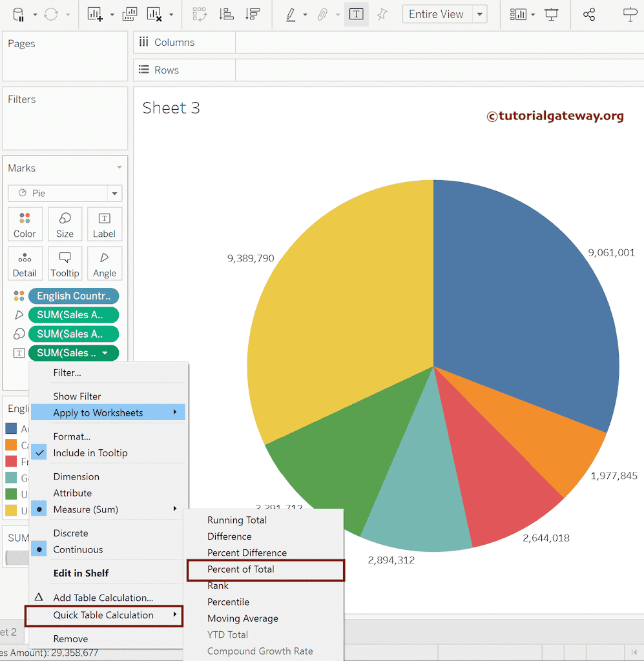Click the Tooltip button on the Marks card
Screen dimensions: 644x661
(65, 263)
